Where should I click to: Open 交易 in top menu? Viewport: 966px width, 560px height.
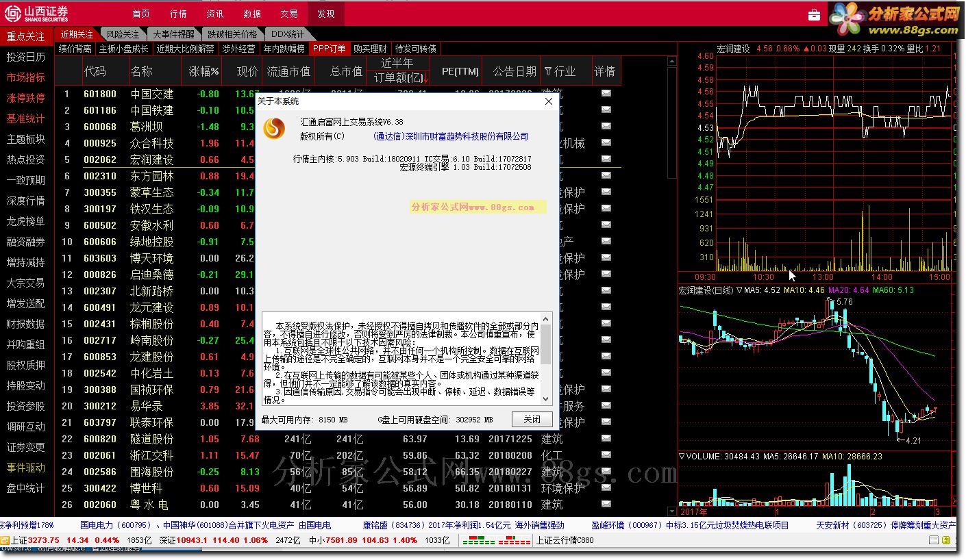[289, 14]
